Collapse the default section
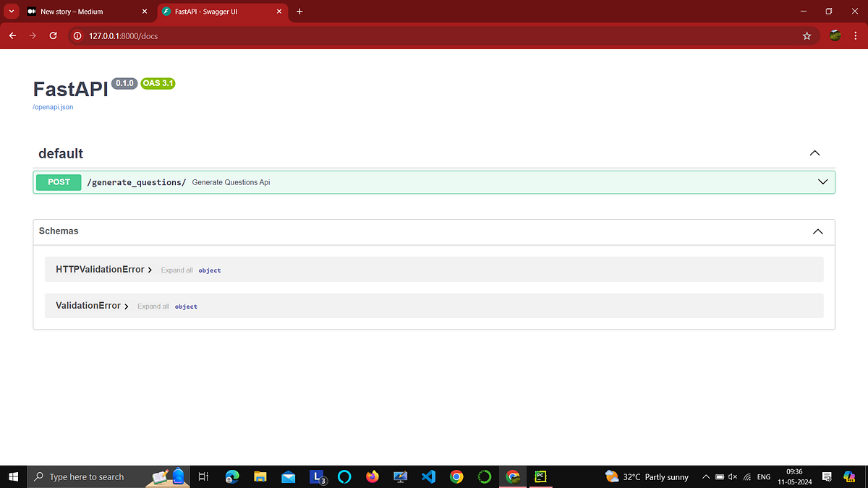The height and width of the screenshot is (488, 868). click(x=814, y=153)
